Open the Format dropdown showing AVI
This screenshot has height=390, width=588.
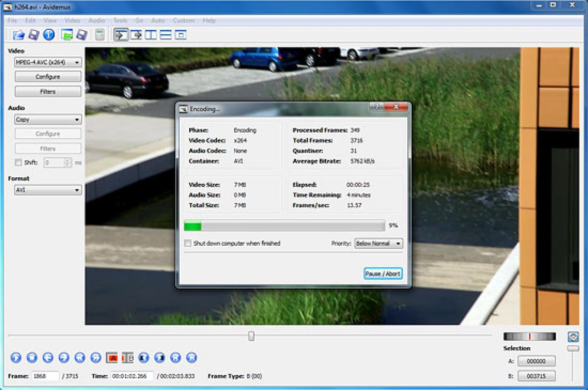(x=48, y=190)
